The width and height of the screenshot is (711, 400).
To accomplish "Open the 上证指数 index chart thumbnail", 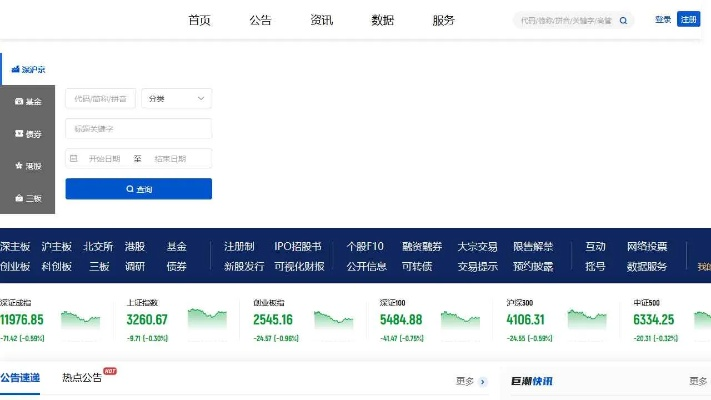I will 208,319.
